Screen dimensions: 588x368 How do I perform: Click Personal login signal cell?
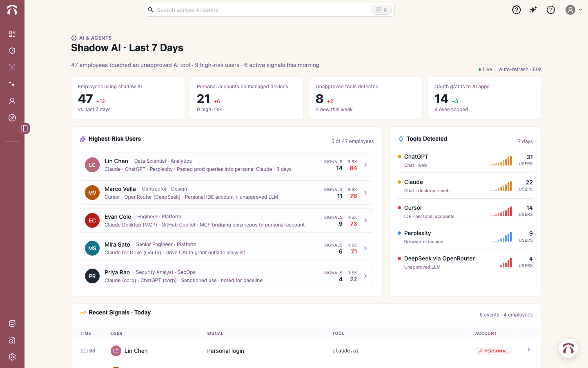coord(225,351)
